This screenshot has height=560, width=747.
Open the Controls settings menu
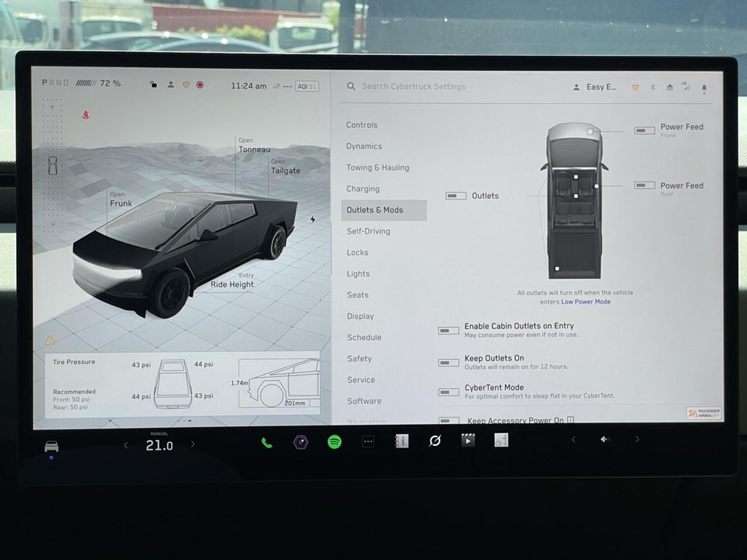click(362, 125)
